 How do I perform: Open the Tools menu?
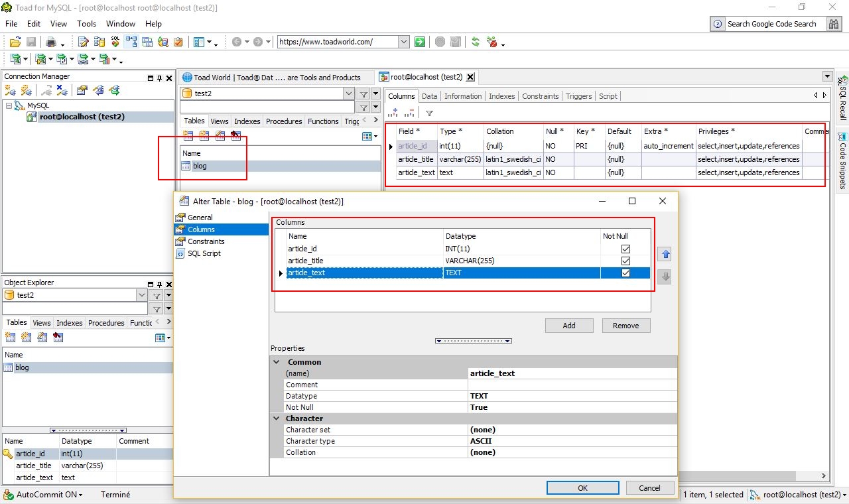[86, 23]
